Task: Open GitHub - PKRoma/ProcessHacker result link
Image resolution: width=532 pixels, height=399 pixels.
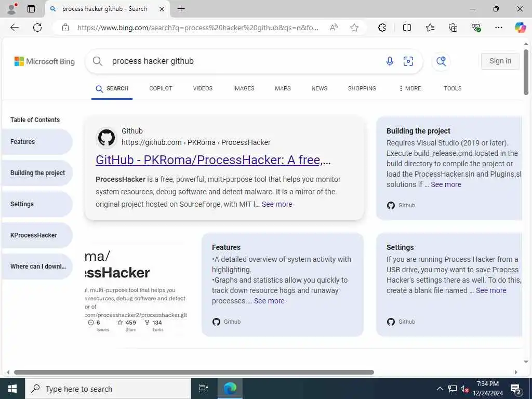Action: (x=213, y=160)
